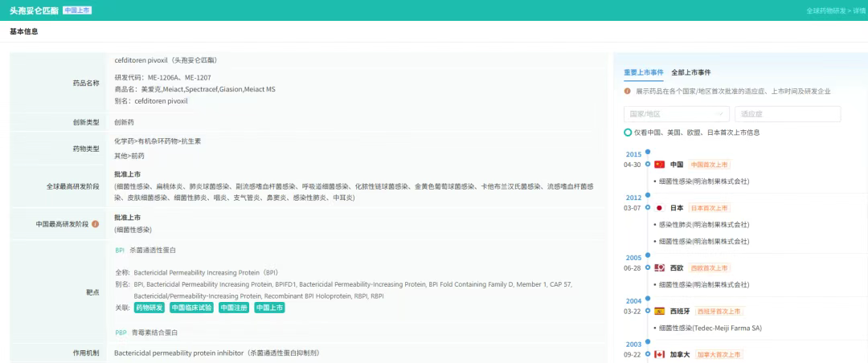Click Bactericidal permeability protein inhibitor mechanism text
Image resolution: width=868 pixels, height=363 pixels.
217,353
